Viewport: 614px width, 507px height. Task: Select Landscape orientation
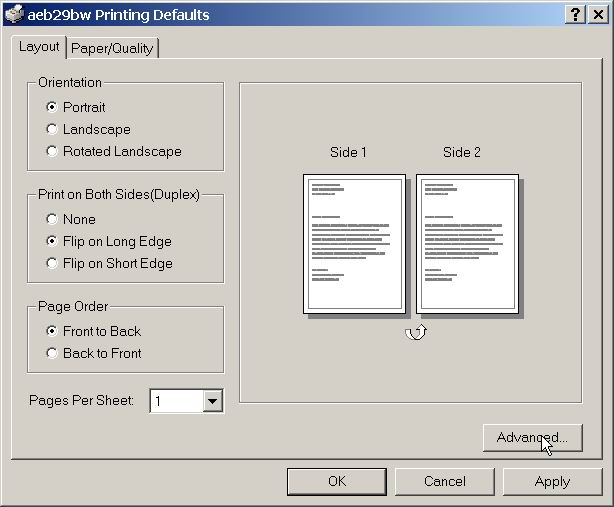(88, 129)
